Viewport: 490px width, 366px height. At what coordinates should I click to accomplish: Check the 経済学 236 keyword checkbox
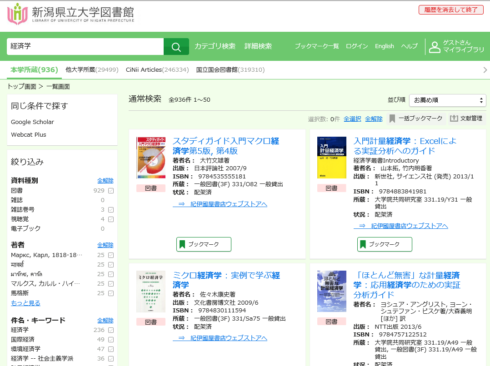(x=111, y=330)
